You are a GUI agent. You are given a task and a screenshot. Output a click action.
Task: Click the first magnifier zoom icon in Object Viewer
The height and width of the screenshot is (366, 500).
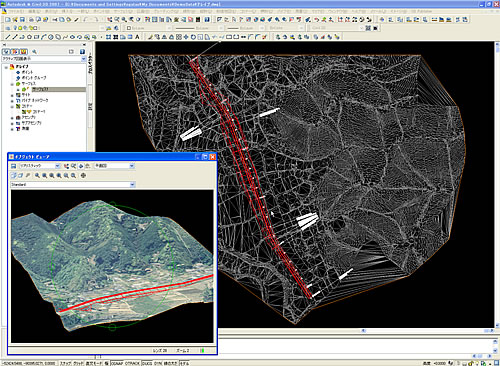[37, 175]
